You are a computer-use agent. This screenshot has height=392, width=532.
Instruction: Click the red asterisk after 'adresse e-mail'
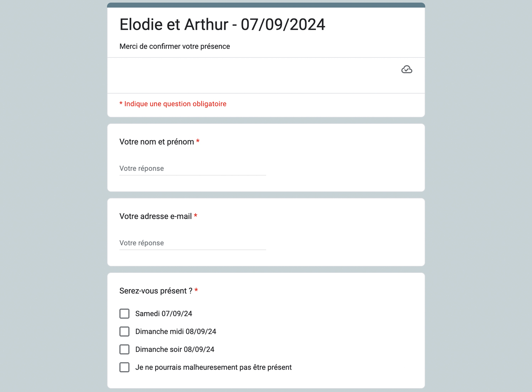(x=195, y=215)
